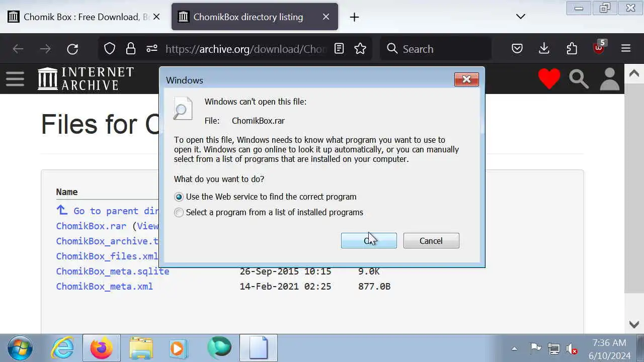Confirm with the dialog OK button
644x362 pixels.
tap(369, 241)
